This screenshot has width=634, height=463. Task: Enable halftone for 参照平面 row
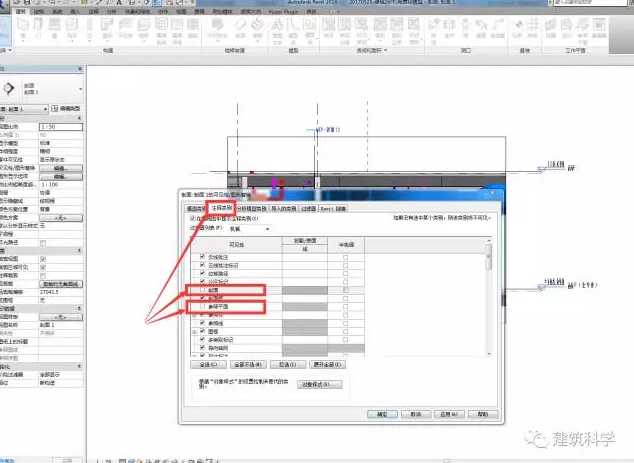(346, 307)
